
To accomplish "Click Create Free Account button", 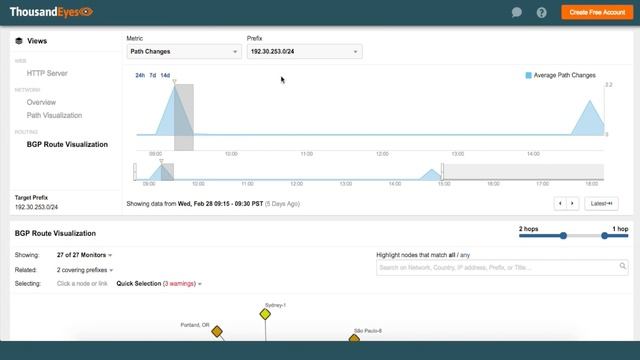I will click(x=597, y=12).
